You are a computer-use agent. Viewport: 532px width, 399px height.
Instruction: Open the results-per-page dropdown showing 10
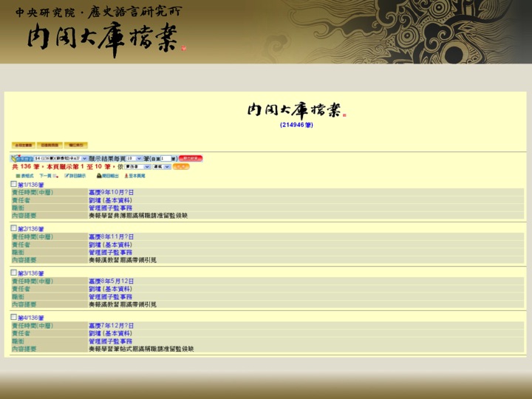click(134, 158)
